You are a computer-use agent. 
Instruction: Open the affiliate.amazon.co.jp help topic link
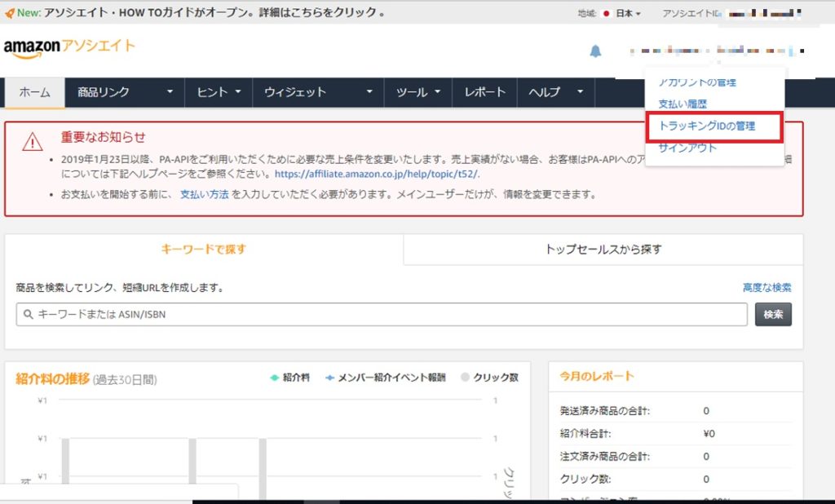[377, 174]
